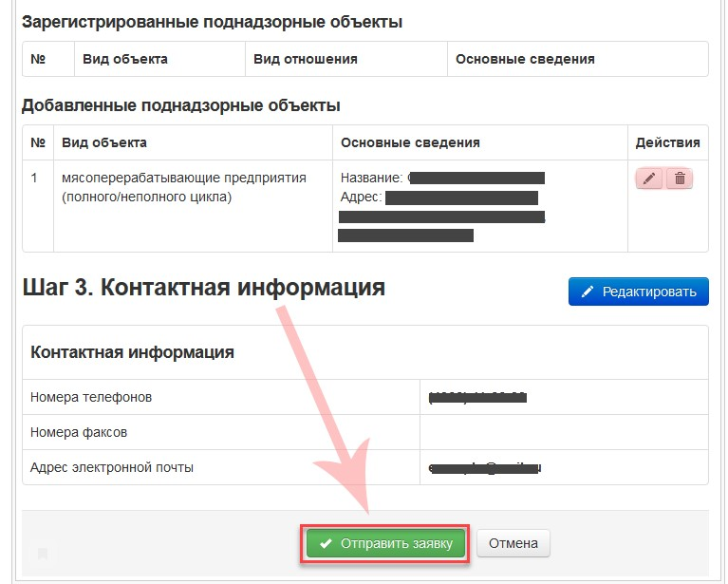Select the Номера телефонов row label

pos(91,397)
